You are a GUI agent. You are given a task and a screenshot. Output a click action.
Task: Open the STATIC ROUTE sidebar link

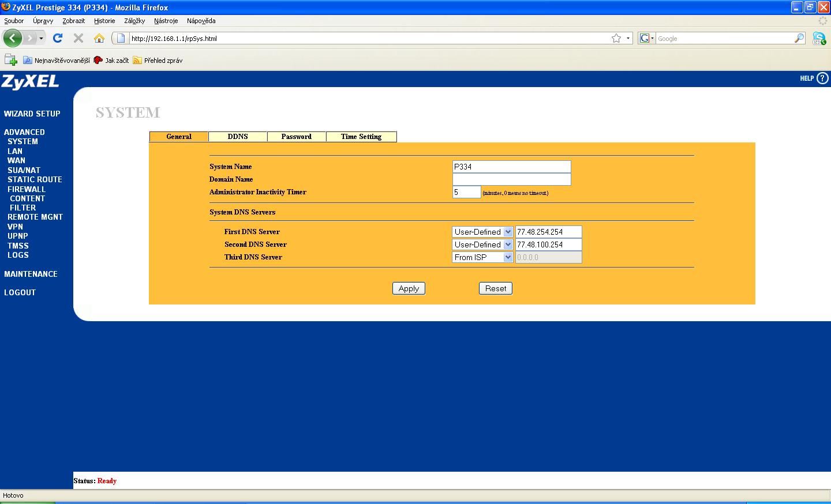(35, 179)
